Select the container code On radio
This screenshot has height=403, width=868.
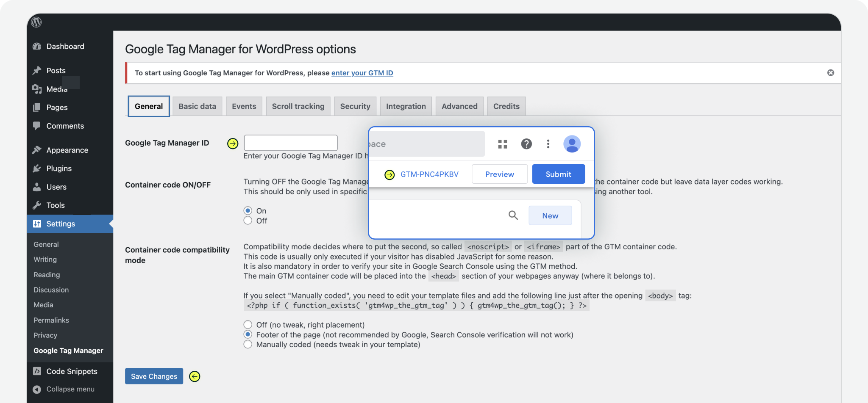coord(248,211)
